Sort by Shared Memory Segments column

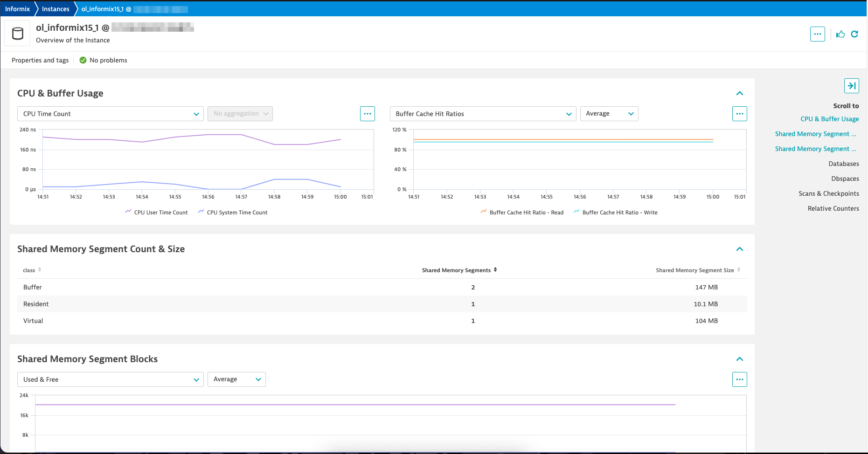tap(459, 270)
